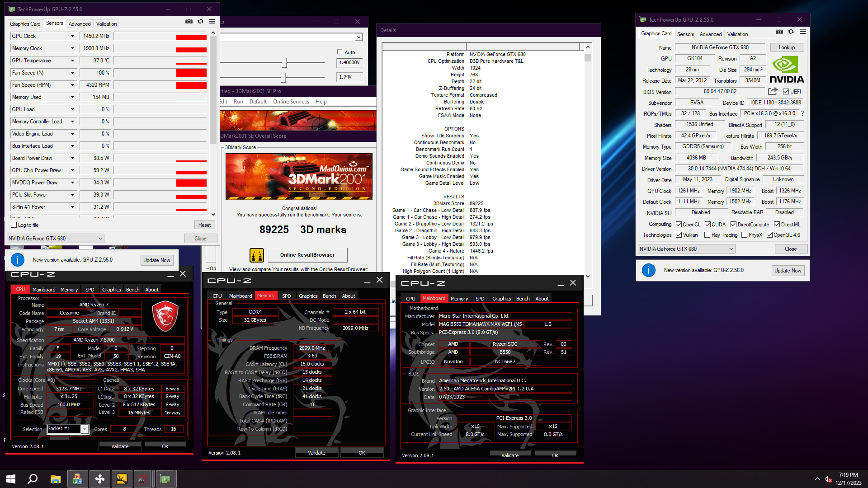This screenshot has height=488, width=868.
Task: Open Board Power Draw sensor dropdown
Action: tap(72, 158)
